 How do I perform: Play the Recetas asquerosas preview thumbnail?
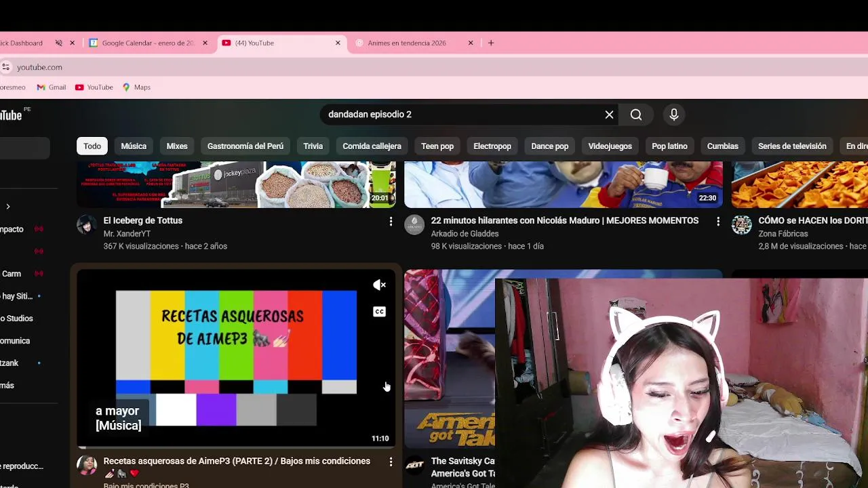pyautogui.click(x=236, y=359)
